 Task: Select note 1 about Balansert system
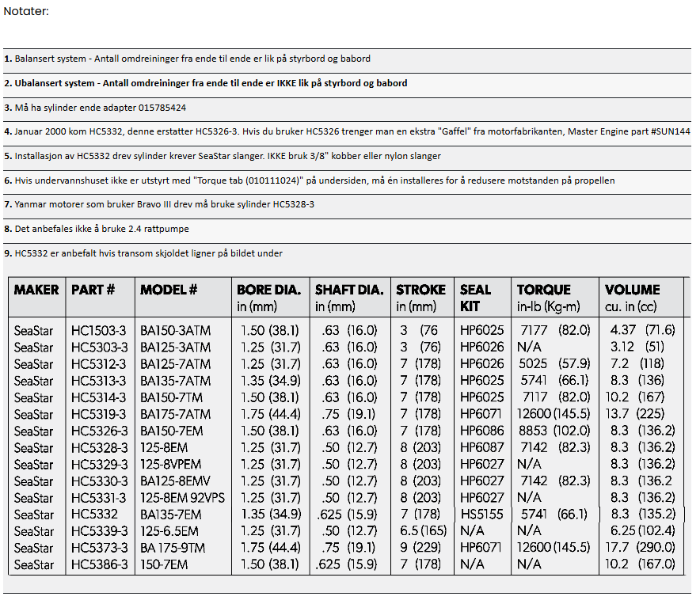point(188,59)
